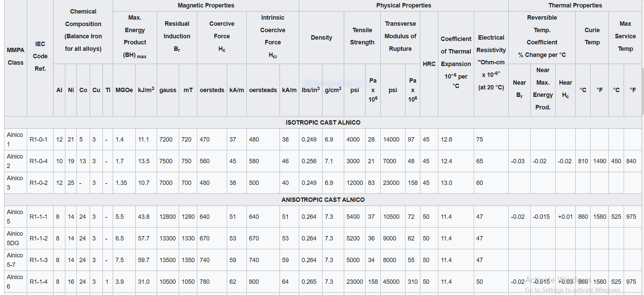Select the "Physical Properties" header cell

404,5
